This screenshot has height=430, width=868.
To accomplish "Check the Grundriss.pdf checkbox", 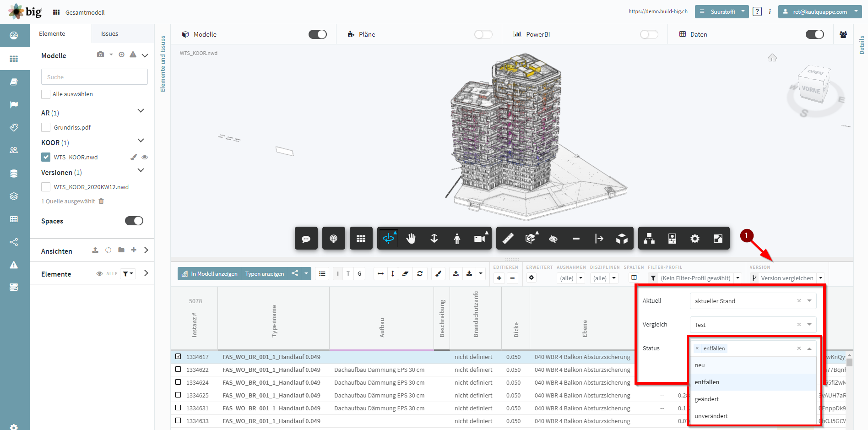I will click(x=46, y=127).
